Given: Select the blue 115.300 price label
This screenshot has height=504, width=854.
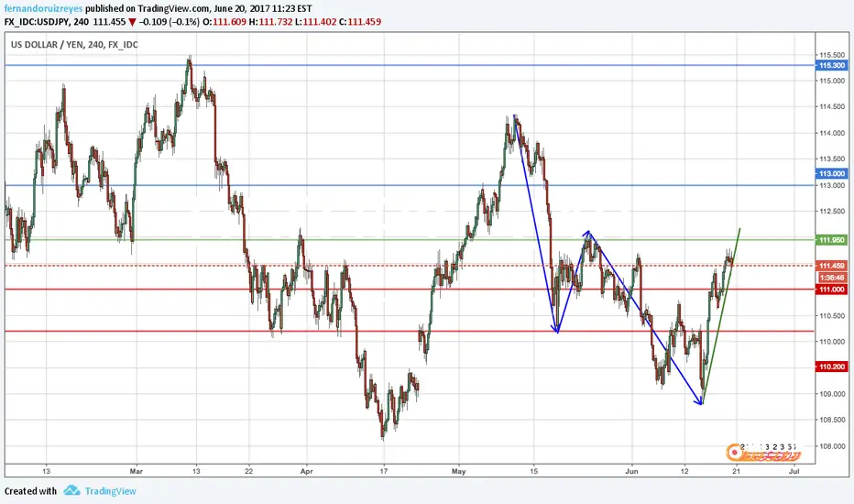Looking at the screenshot, I should tap(831, 65).
